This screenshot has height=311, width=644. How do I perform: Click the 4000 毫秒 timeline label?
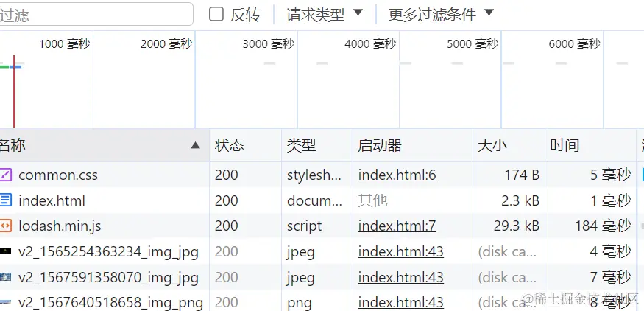[x=370, y=44]
